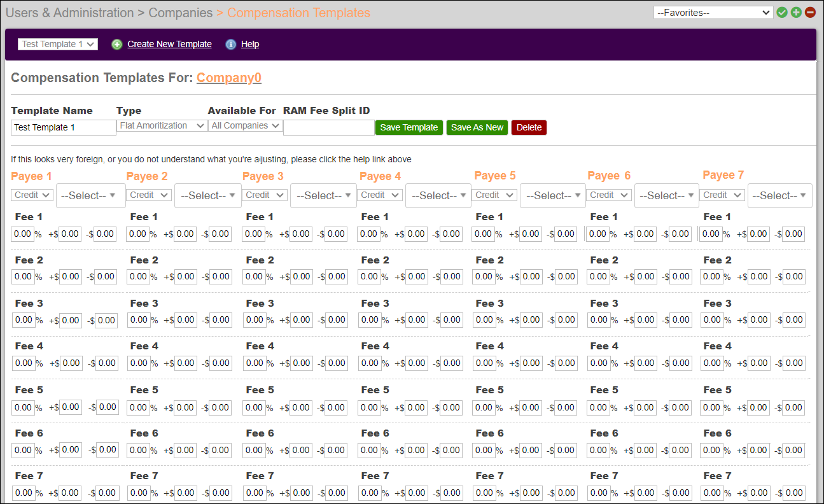Open the Flat Amortization type dropdown
Screen dimensions: 824x504
pos(162,125)
